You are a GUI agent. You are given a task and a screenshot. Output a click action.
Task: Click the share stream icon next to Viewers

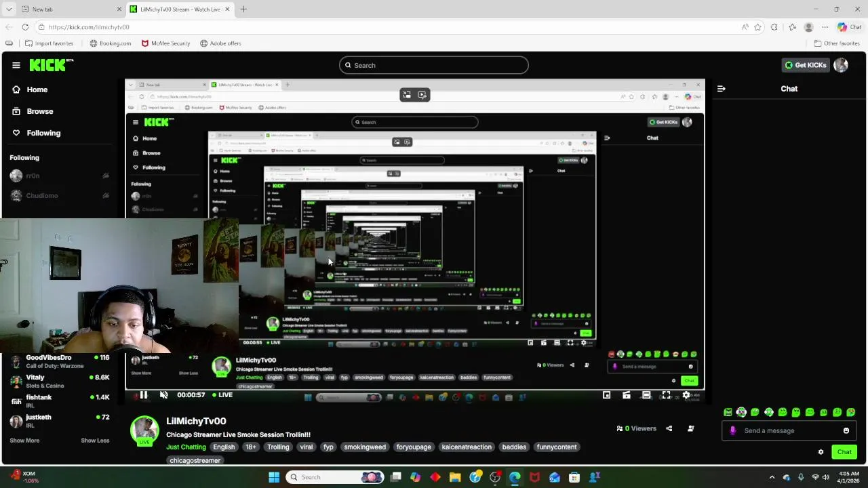669,428
